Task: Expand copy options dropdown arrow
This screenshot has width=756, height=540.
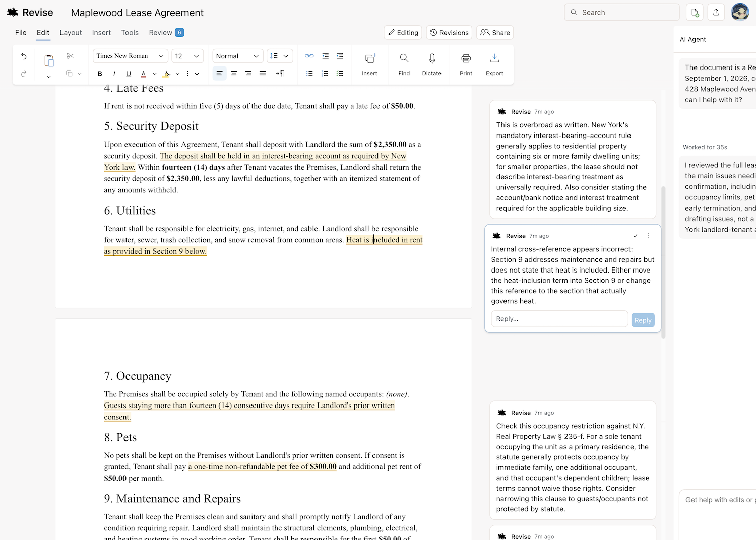Action: pos(79,74)
